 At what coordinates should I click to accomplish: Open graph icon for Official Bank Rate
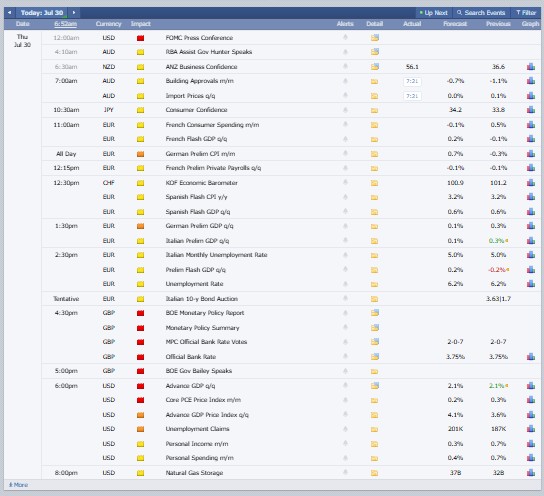pyautogui.click(x=530, y=357)
